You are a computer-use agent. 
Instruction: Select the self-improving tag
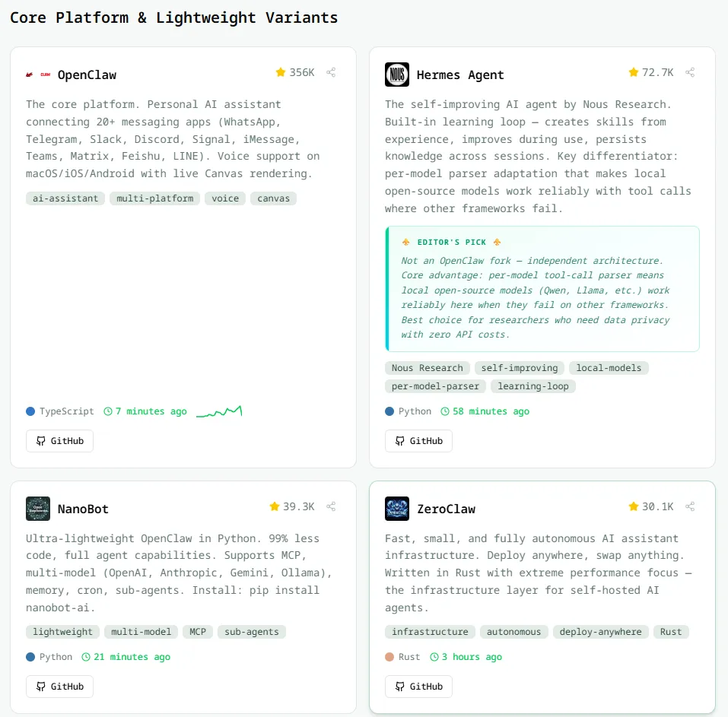520,368
